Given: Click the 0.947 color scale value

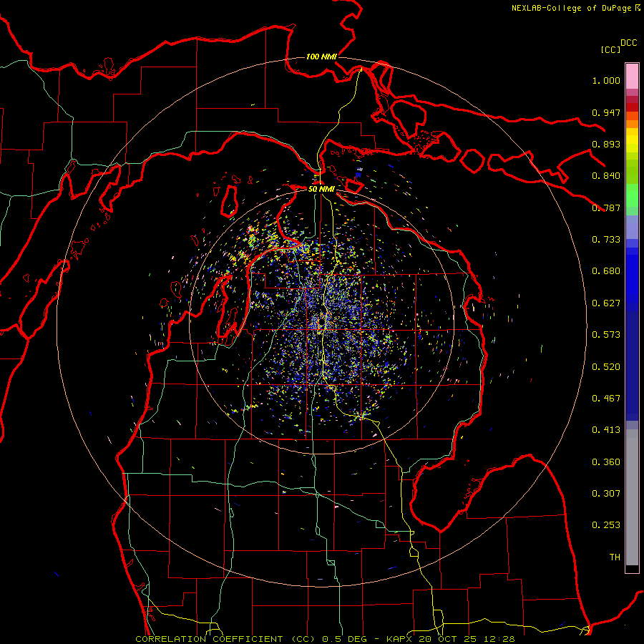Looking at the screenshot, I should [606, 112].
